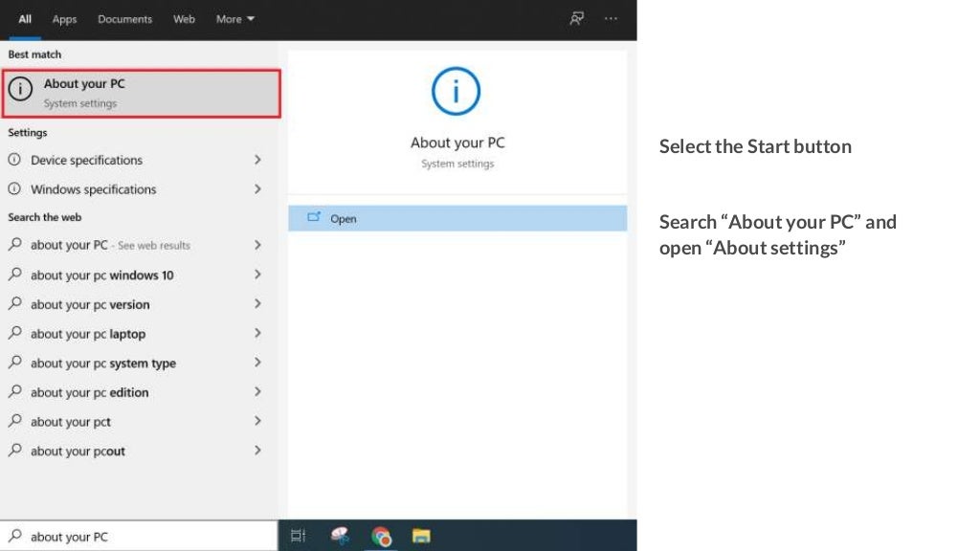The width and height of the screenshot is (980, 551).
Task: Switch to the Web search tab
Action: [x=184, y=19]
